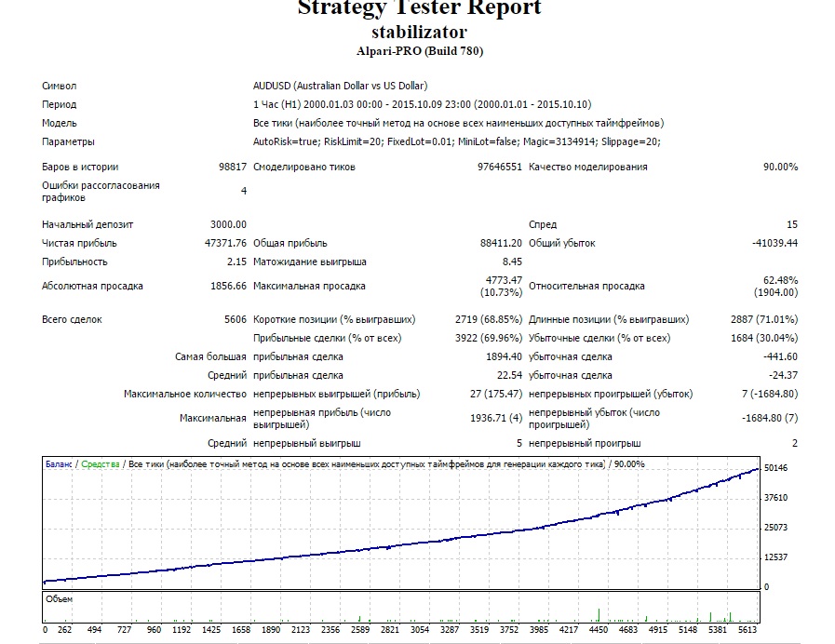835x644 pixels.
Task: Click the "Прибыльные сделки (% от всех)" label
Action: click(x=328, y=338)
